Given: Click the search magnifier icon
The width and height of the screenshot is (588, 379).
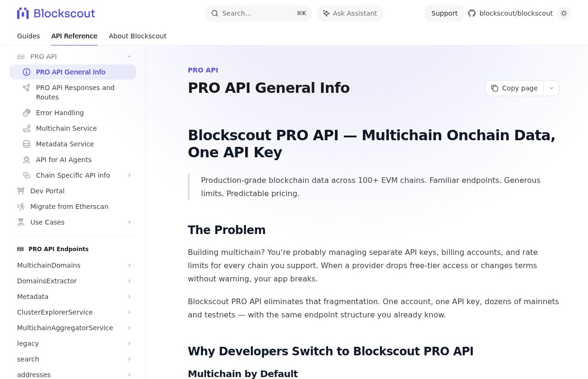Looking at the screenshot, I should 215,13.
